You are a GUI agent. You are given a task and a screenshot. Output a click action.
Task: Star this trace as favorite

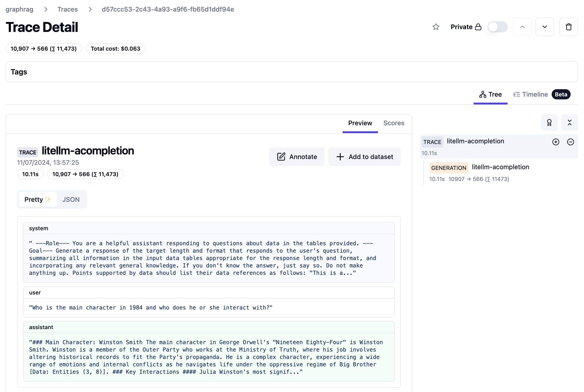tap(435, 27)
